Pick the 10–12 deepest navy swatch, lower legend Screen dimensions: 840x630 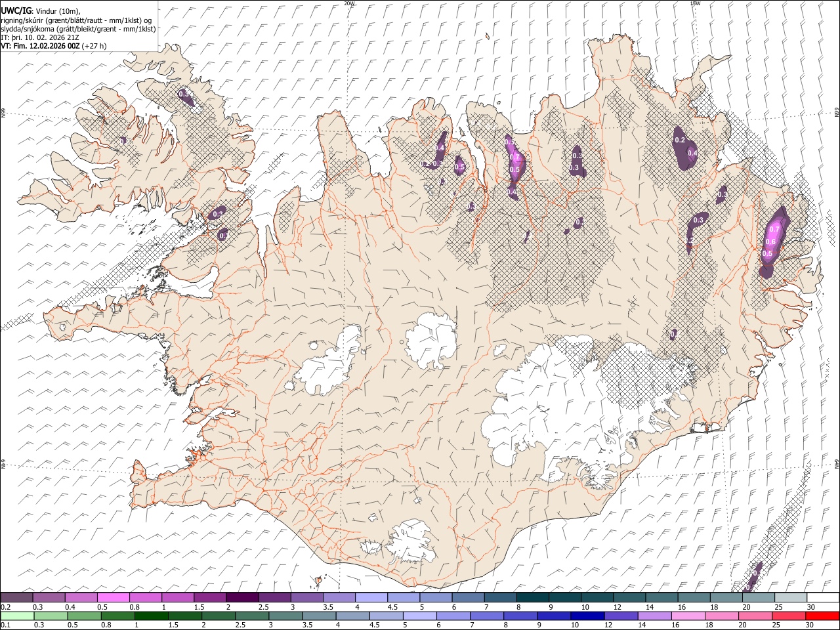(x=587, y=616)
